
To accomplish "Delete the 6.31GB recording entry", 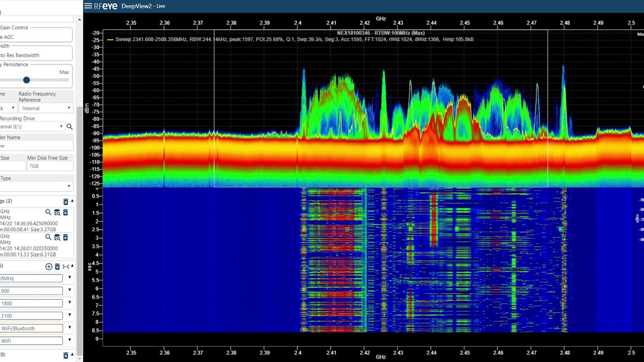I will coord(65,237).
